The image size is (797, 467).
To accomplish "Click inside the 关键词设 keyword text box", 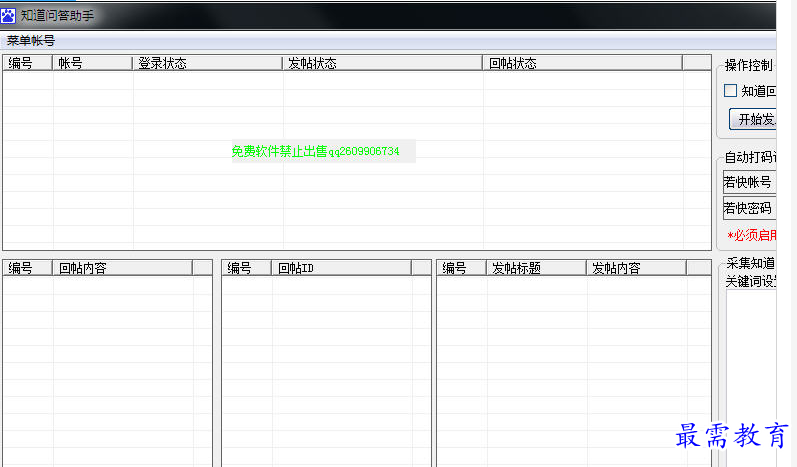I will 751,379.
